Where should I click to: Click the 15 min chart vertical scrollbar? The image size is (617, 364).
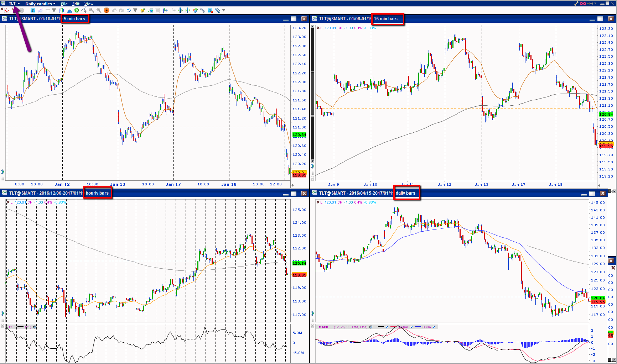(x=313, y=94)
